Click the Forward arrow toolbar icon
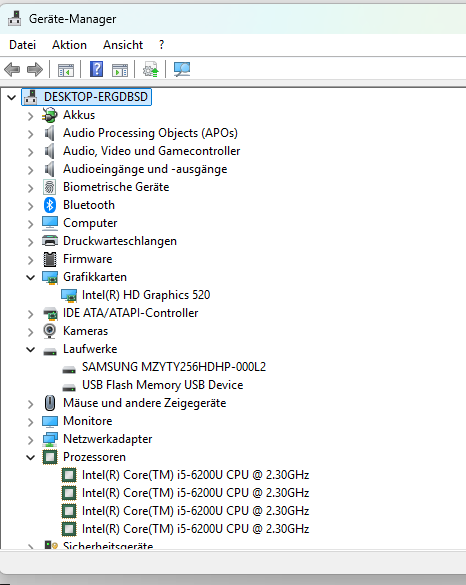The image size is (466, 585). (35, 69)
